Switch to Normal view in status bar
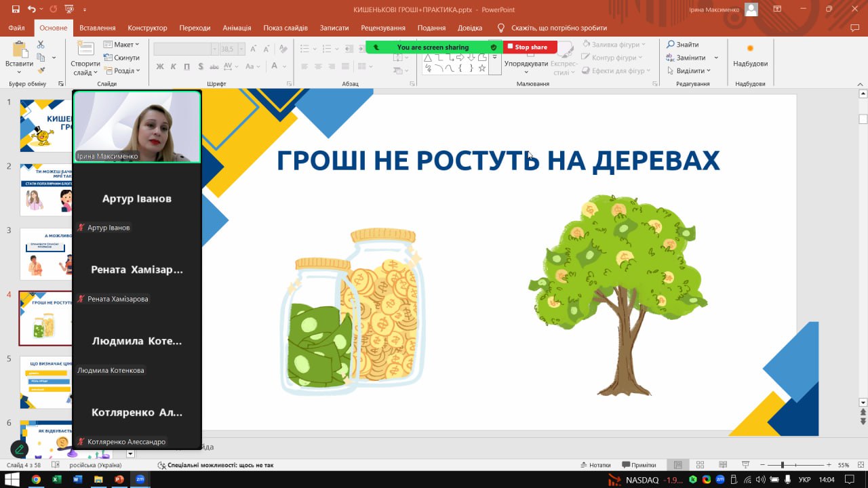The height and width of the screenshot is (488, 868). (677, 465)
